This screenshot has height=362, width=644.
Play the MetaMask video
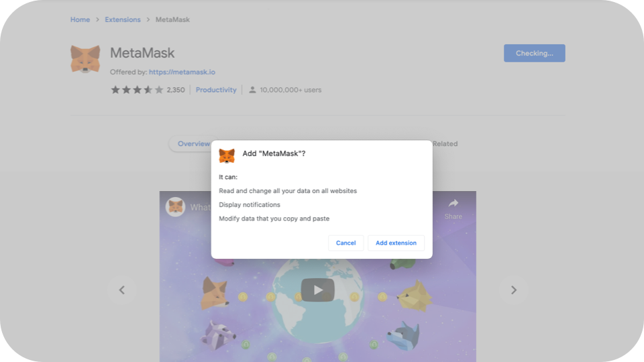point(317,290)
